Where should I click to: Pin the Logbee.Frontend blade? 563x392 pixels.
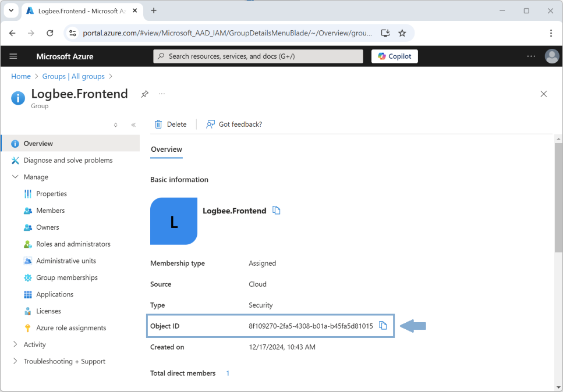click(x=144, y=94)
